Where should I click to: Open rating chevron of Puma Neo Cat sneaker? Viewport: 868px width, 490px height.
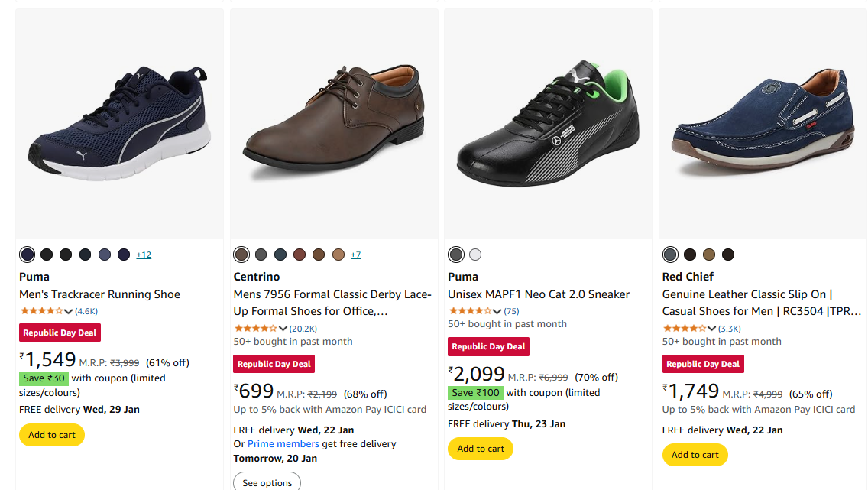pyautogui.click(x=497, y=311)
